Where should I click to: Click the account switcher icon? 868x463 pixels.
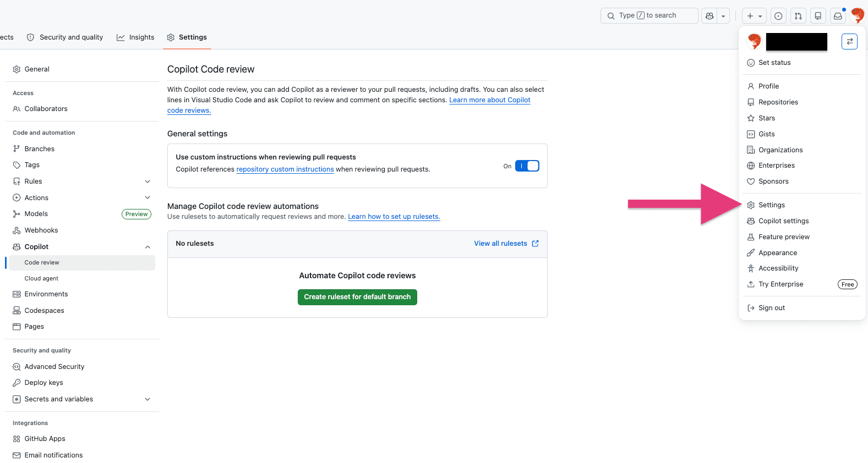click(x=849, y=41)
